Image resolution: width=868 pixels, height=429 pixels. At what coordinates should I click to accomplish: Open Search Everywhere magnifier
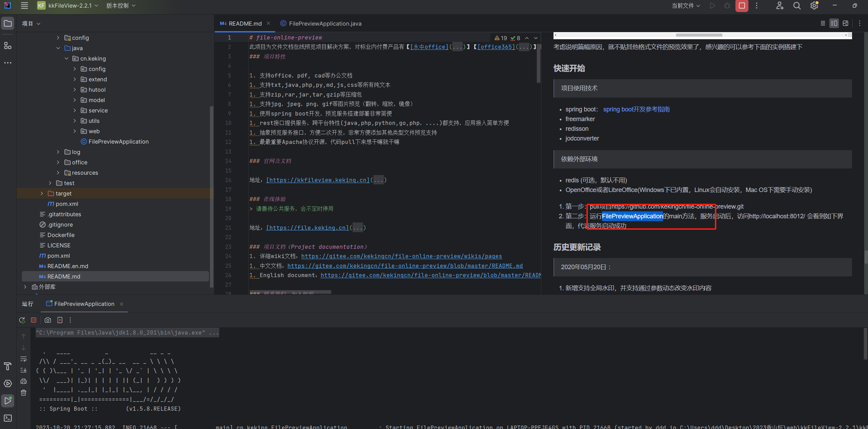coord(797,6)
